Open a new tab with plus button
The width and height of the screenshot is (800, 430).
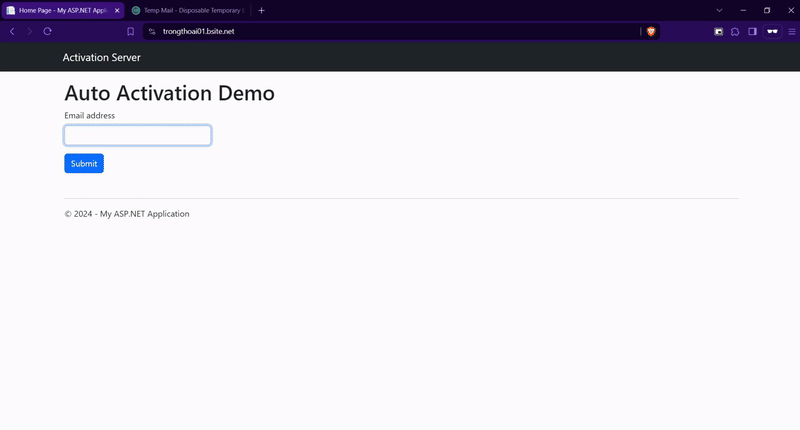point(261,10)
